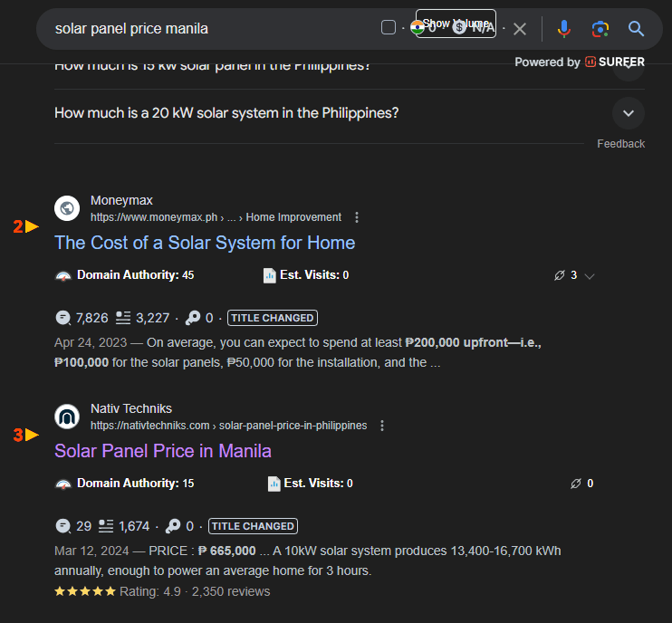672x623 pixels.
Task: Click the "1,674" value
Action: [134, 526]
